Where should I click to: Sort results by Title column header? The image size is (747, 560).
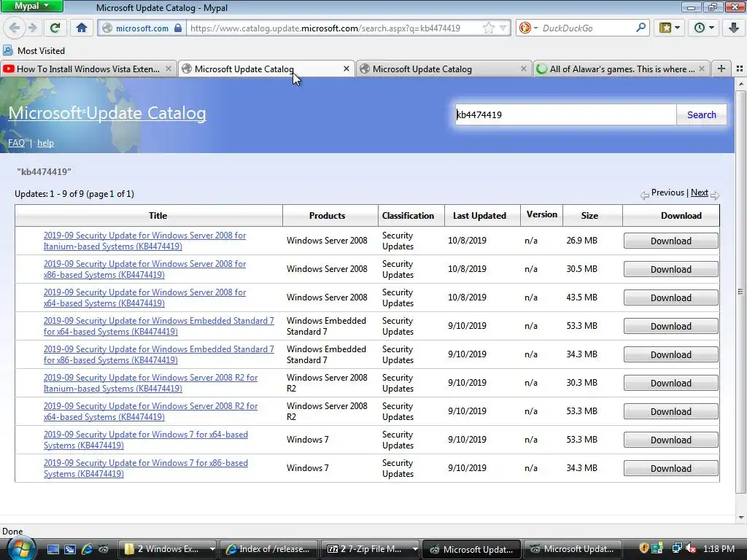pos(158,216)
